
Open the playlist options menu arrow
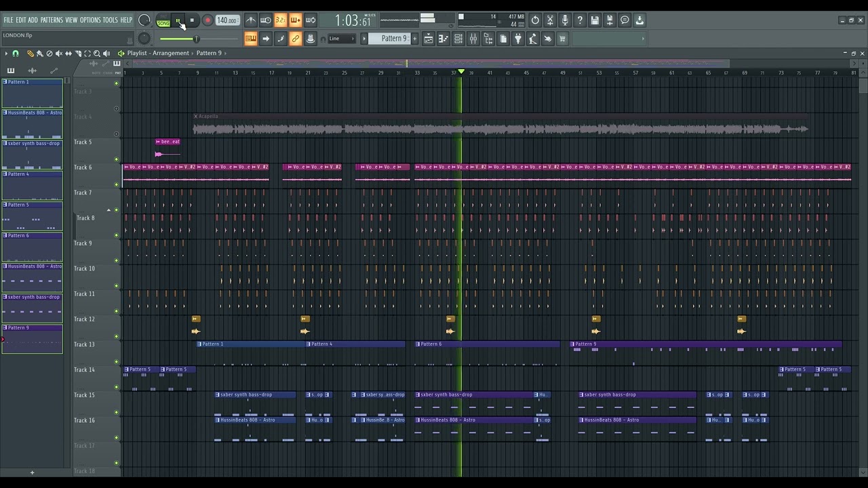(x=6, y=53)
